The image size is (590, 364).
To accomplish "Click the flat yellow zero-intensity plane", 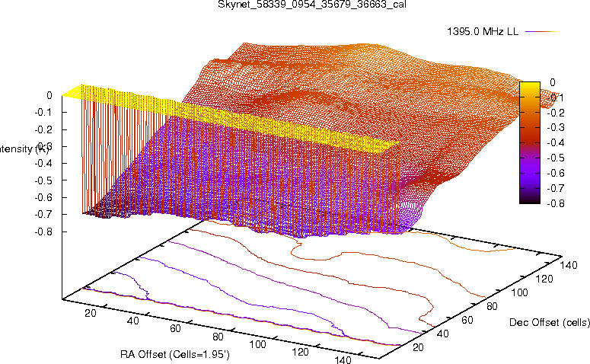I will (229, 119).
